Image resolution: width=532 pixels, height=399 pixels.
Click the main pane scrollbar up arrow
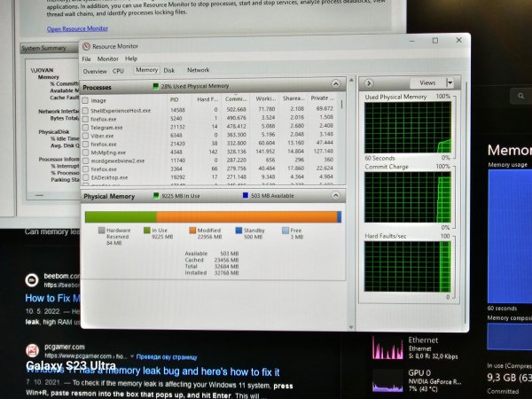click(x=351, y=81)
